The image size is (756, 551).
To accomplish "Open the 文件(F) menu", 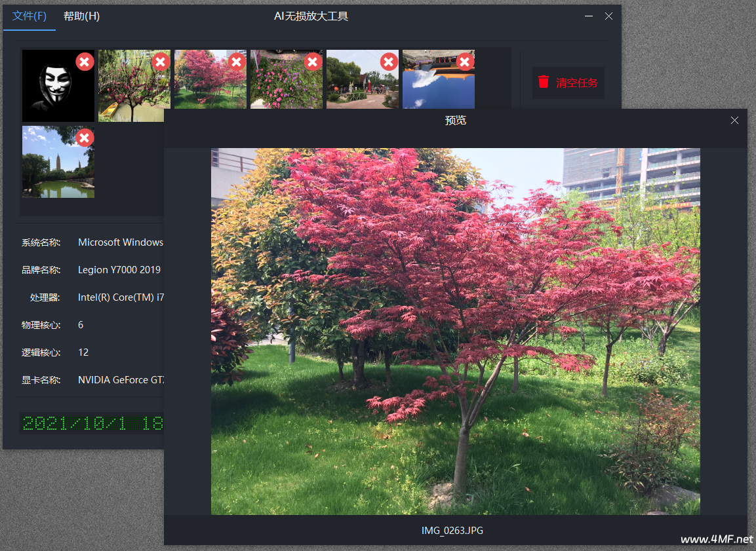I will tap(30, 16).
